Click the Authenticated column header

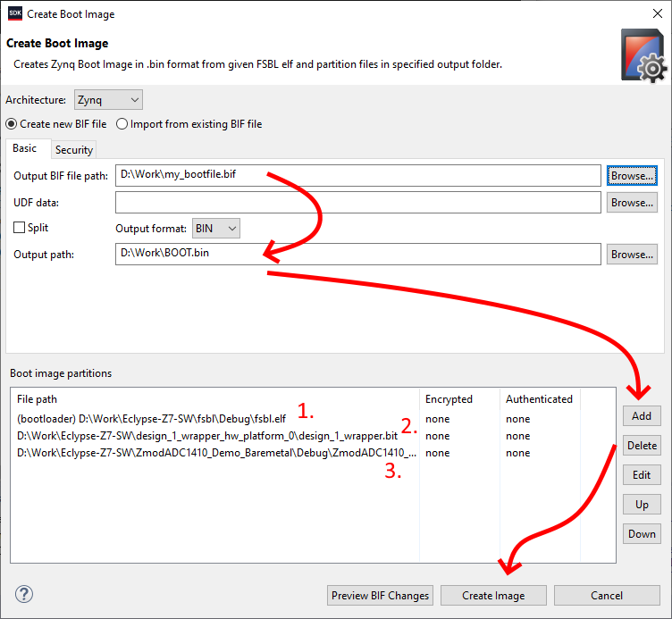[x=539, y=399]
